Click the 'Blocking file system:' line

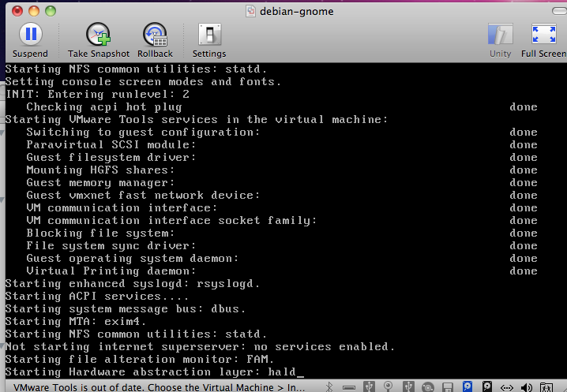(100, 233)
